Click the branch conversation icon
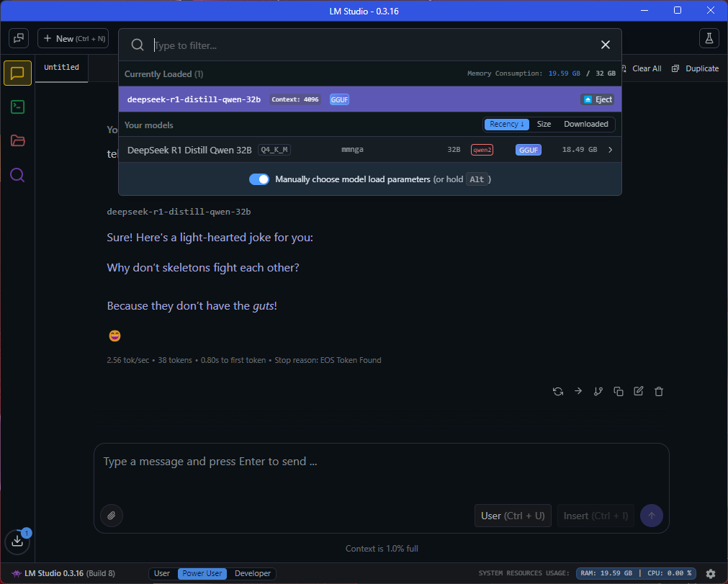This screenshot has width=728, height=584. click(598, 391)
